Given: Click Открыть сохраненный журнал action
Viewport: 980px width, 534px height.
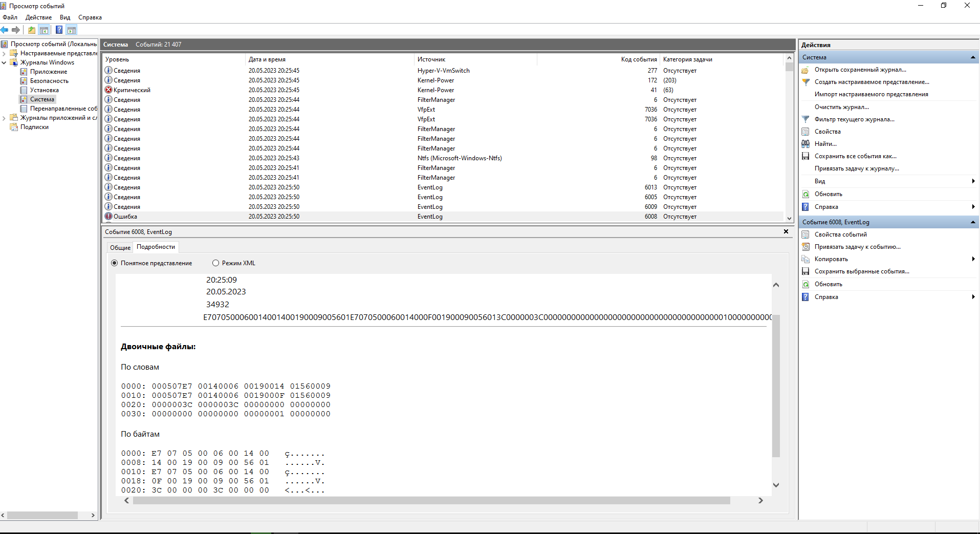Looking at the screenshot, I should click(x=860, y=70).
